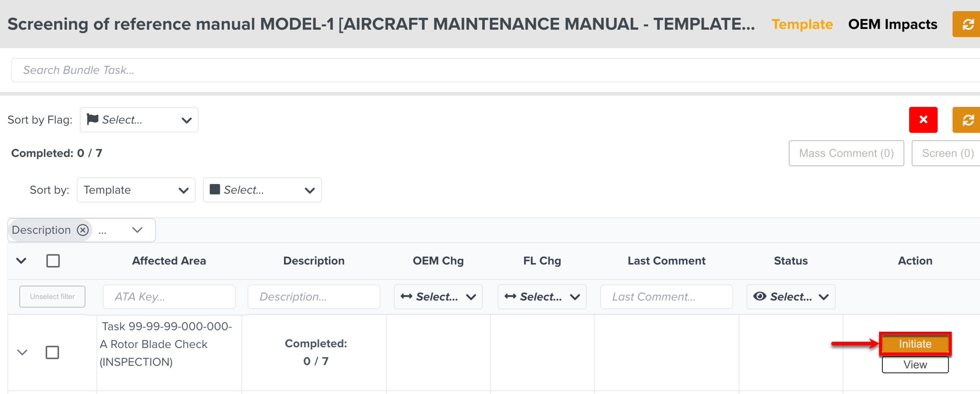The width and height of the screenshot is (980, 394).
Task: Open the color square Select dropdown
Action: coord(262,190)
